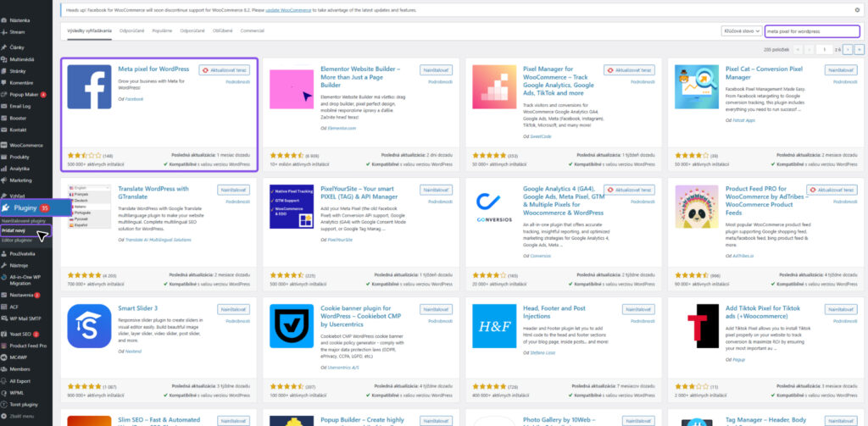Image resolution: width=868 pixels, height=426 pixels.
Task: Open All Export sidebar icon
Action: (4, 381)
